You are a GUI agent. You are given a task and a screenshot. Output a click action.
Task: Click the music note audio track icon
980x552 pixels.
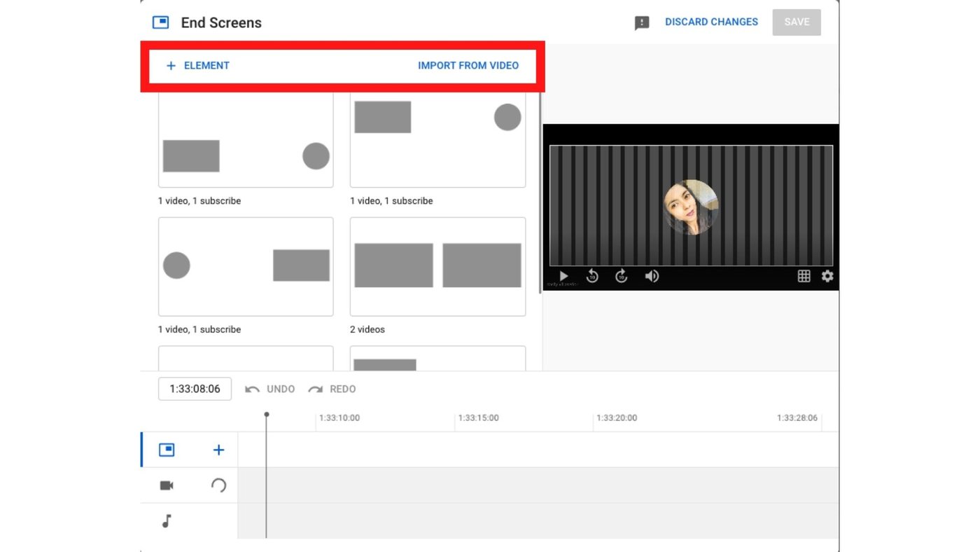166,520
